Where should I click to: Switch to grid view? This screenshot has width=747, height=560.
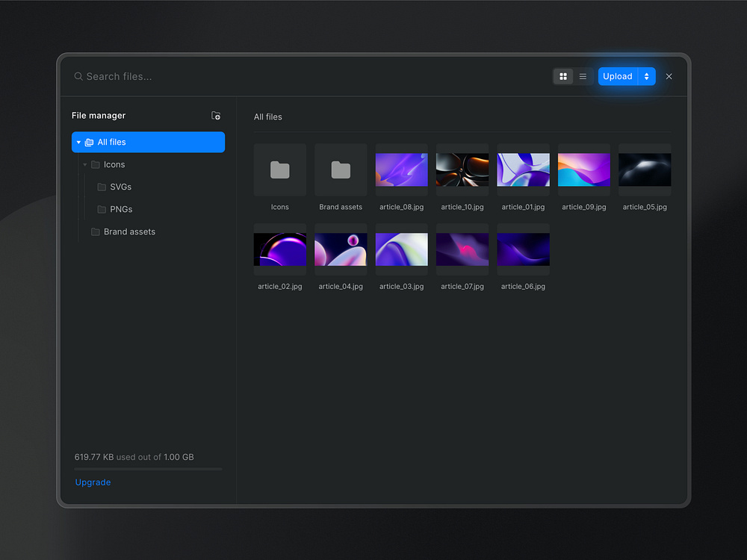563,77
